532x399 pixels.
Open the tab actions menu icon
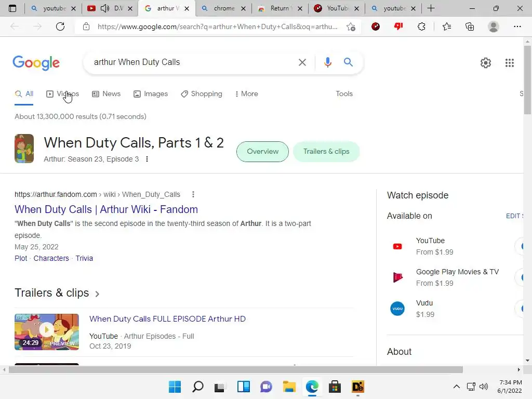tap(12, 8)
